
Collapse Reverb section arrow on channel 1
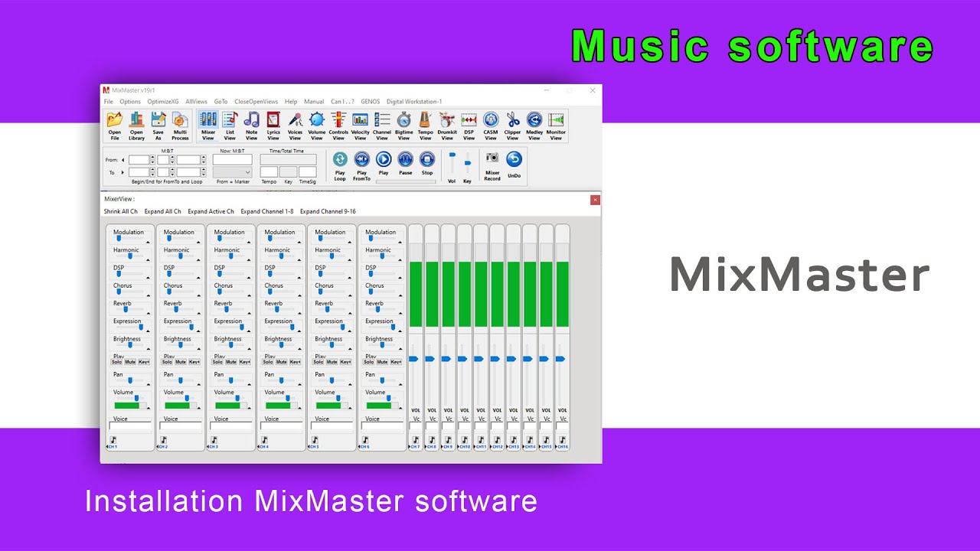[x=148, y=313]
